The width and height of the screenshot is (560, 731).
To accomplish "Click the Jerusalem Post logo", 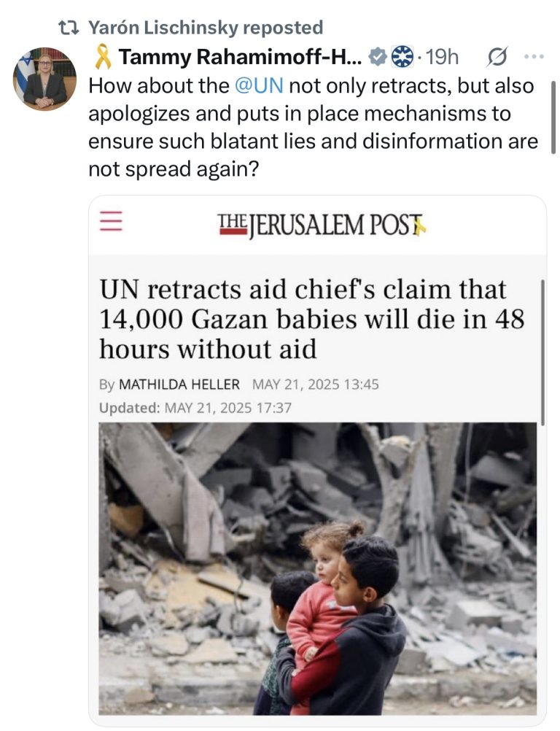I will tap(322, 225).
